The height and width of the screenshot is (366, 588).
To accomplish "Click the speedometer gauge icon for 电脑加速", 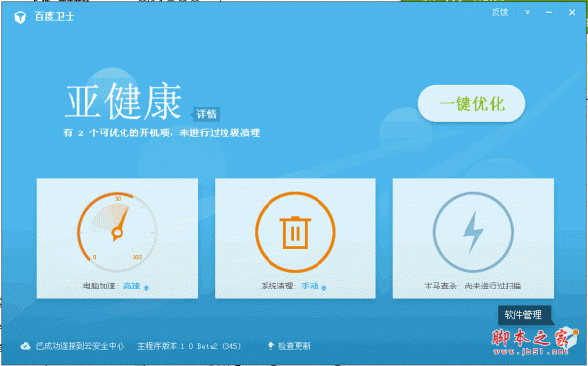I will coord(118,232).
